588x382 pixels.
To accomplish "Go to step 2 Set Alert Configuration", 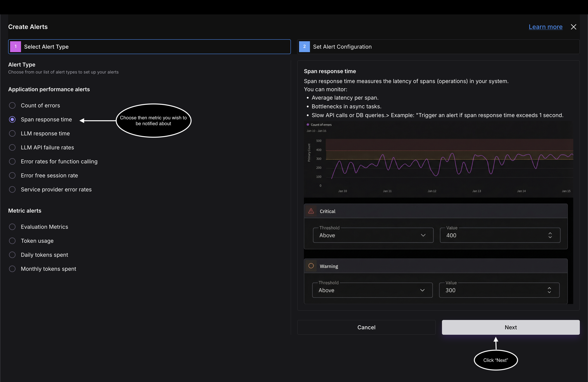I will pos(438,47).
